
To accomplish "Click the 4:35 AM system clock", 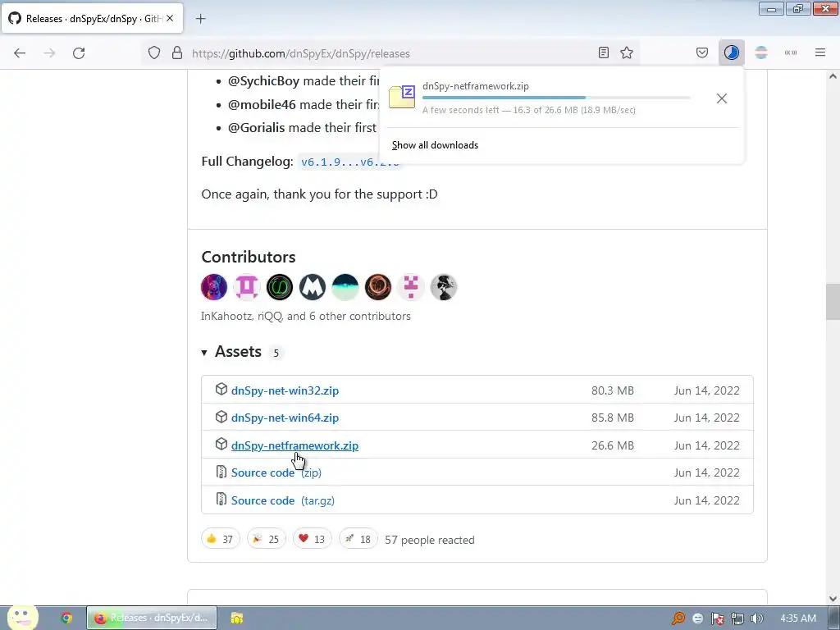I will (798, 619).
